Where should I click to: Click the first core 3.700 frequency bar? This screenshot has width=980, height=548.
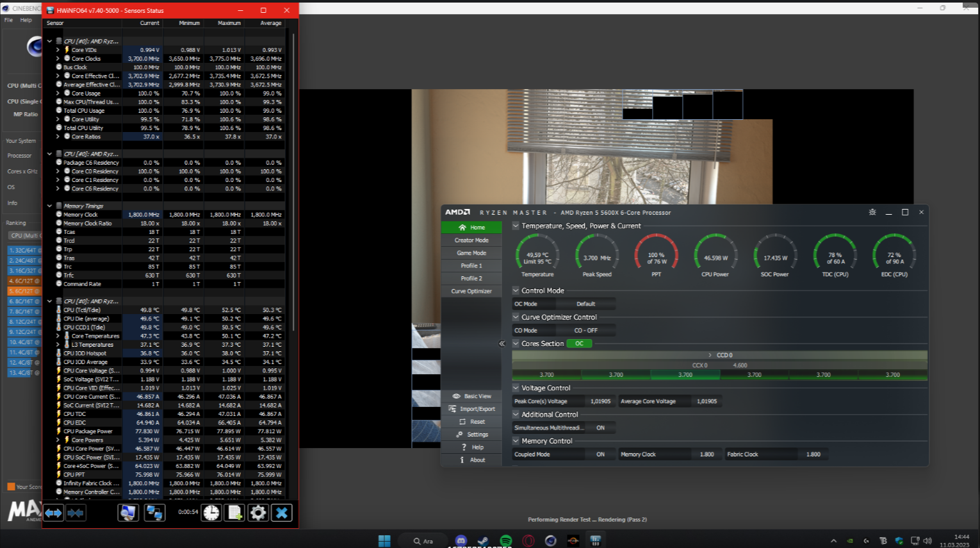pos(546,375)
